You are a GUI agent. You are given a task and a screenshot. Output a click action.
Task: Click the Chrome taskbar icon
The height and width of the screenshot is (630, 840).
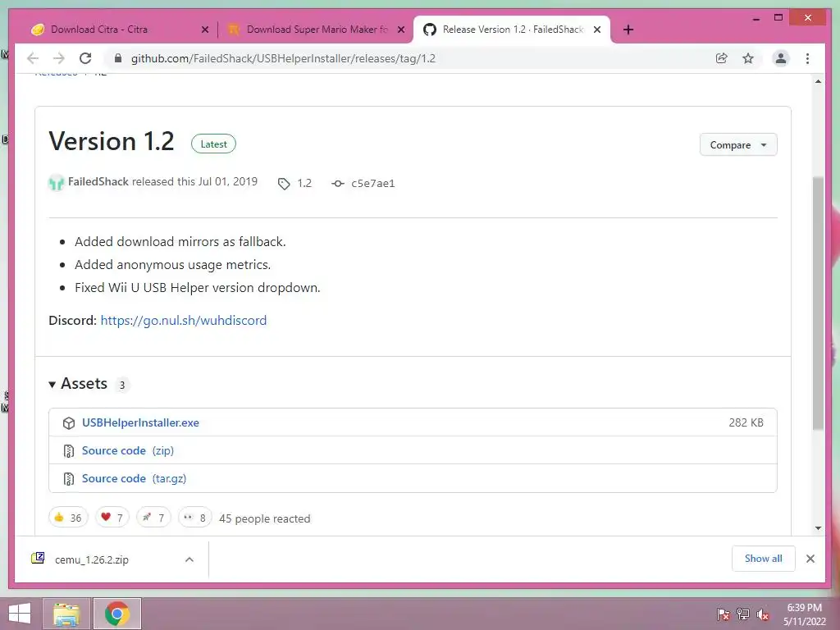117,614
